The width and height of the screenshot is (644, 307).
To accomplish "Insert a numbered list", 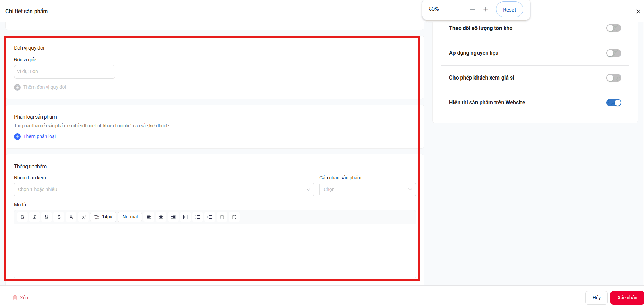I will click(x=210, y=217).
